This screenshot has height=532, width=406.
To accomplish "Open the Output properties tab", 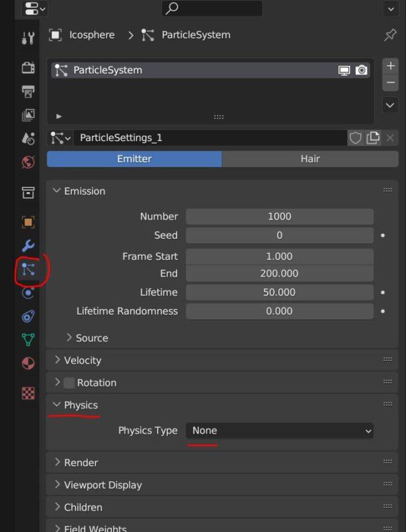I will click(28, 92).
